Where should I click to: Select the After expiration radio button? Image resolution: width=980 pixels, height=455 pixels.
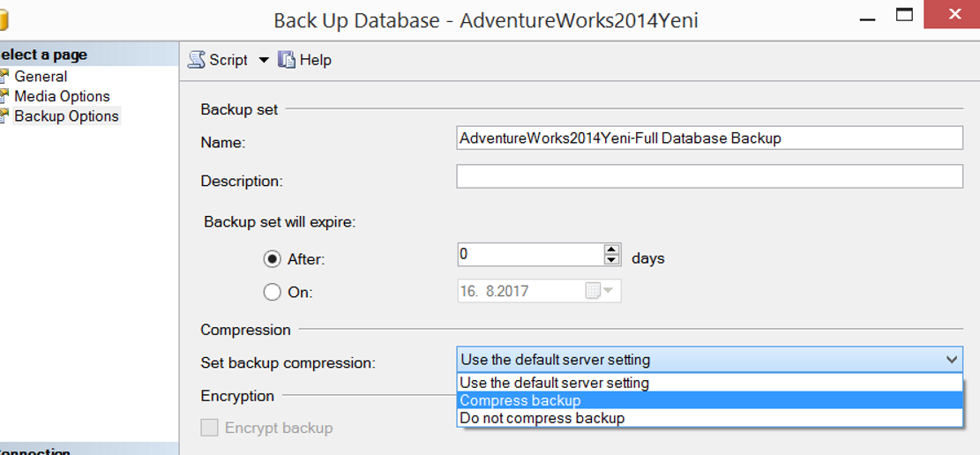point(272,258)
